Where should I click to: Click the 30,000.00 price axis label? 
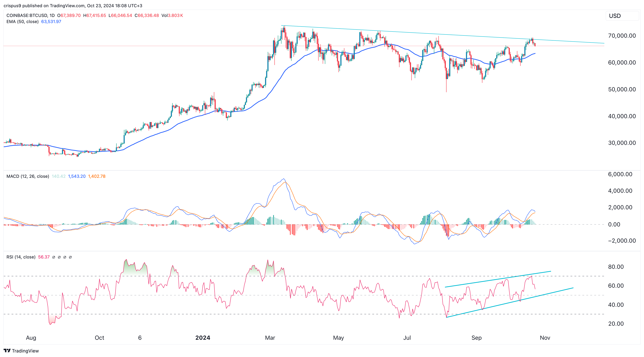(x=622, y=143)
